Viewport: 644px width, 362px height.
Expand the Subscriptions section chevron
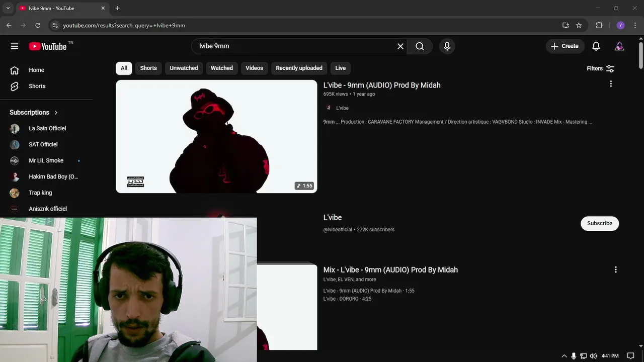56,112
